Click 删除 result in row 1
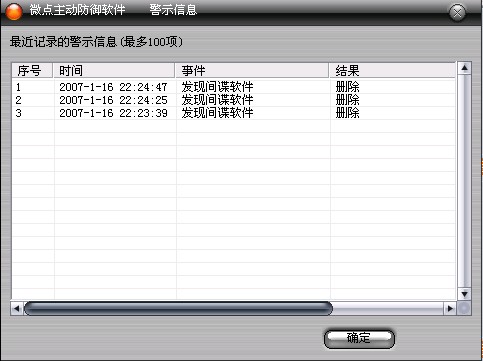483x361 pixels. pos(347,87)
